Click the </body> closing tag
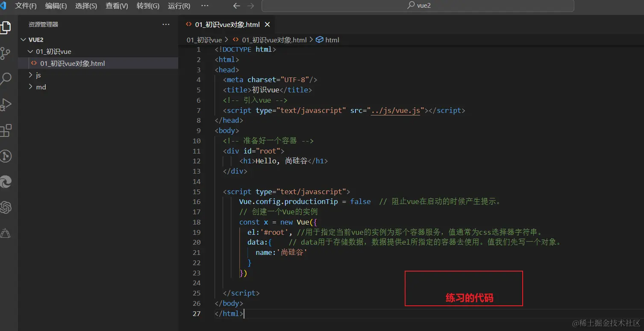This screenshot has width=644, height=331. [x=229, y=303]
